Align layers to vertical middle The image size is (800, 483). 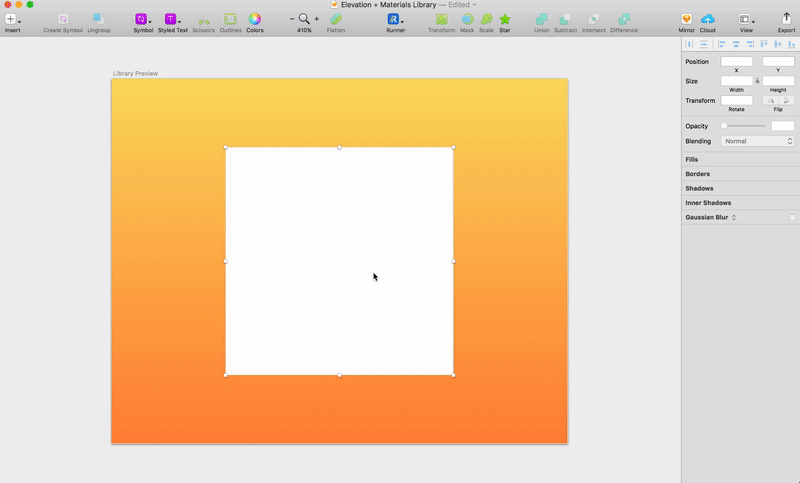pyautogui.click(x=778, y=44)
